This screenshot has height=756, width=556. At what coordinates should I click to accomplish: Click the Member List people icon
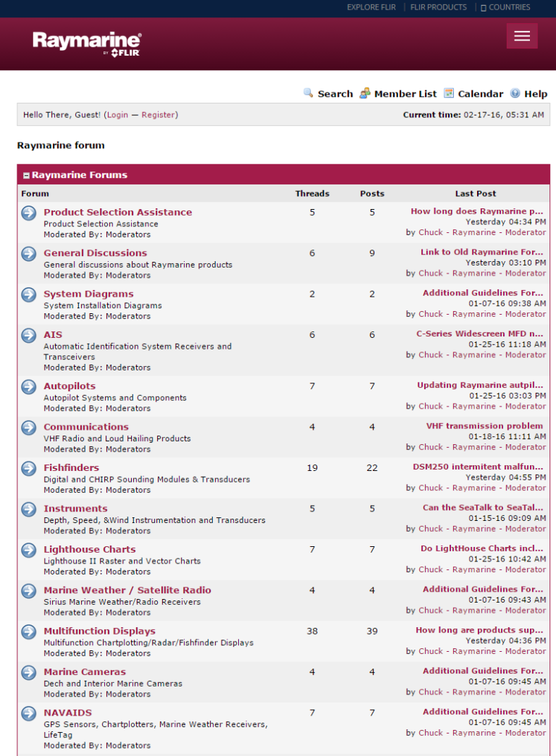pyautogui.click(x=365, y=93)
